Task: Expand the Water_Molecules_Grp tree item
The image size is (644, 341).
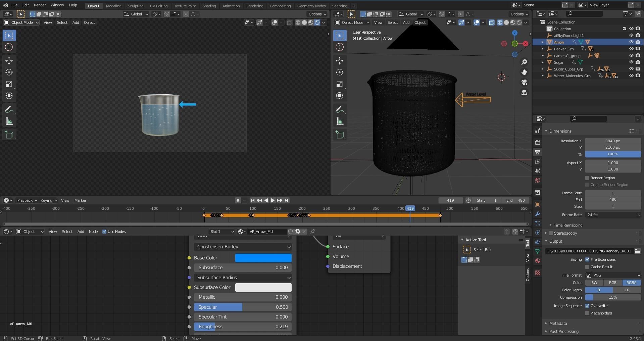Action: (542, 76)
